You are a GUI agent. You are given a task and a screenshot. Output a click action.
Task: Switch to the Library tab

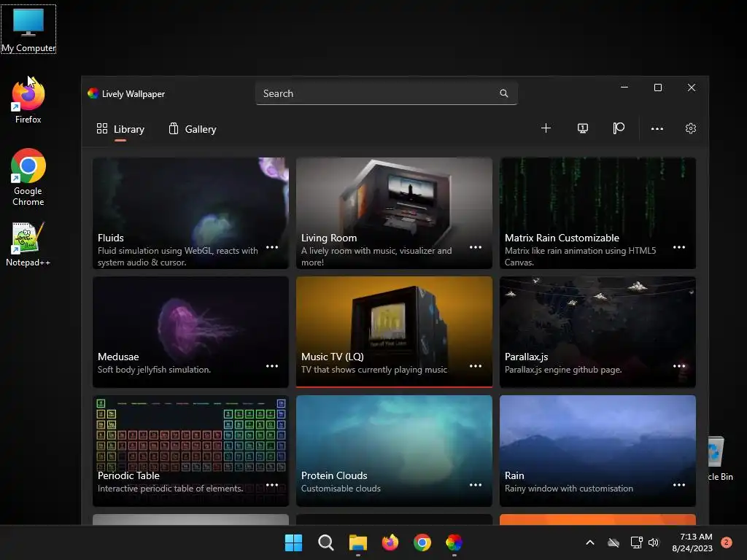[120, 129]
